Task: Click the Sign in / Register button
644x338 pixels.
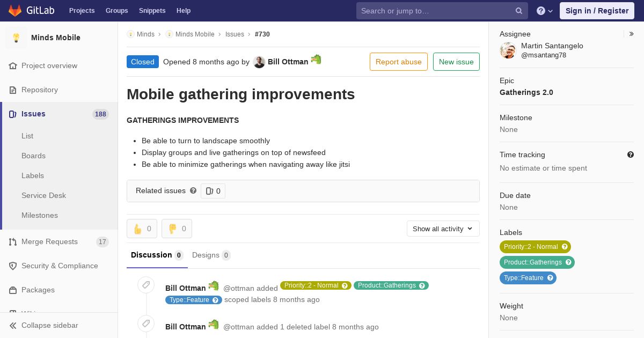Action: click(597, 11)
